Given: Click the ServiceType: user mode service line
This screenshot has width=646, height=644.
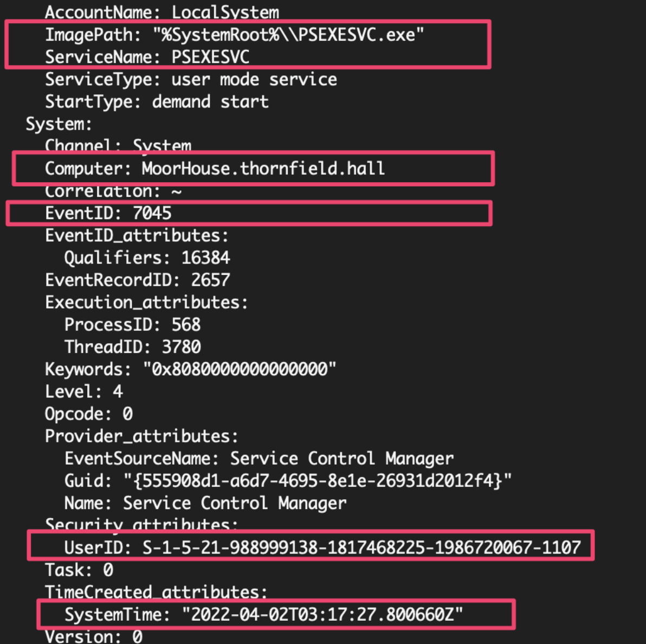Looking at the screenshot, I should 191,79.
